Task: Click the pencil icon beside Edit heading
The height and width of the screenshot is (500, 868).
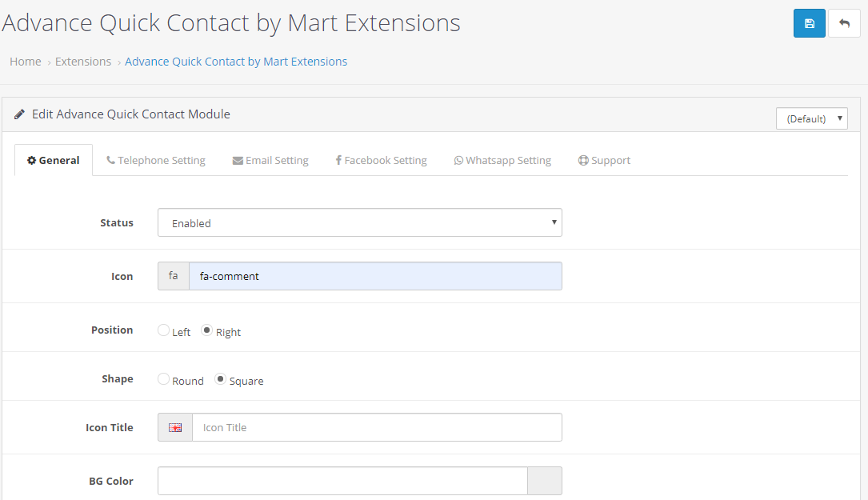Action: pos(19,114)
